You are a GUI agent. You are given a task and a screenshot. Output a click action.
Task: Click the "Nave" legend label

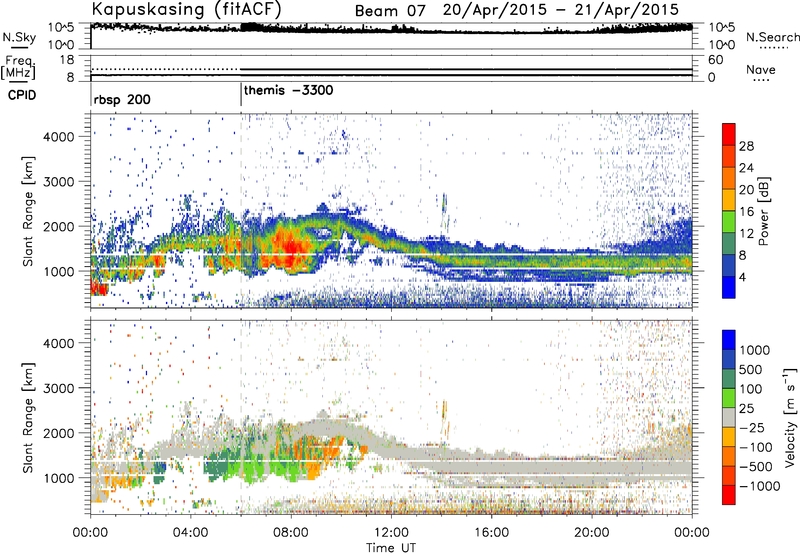point(761,69)
